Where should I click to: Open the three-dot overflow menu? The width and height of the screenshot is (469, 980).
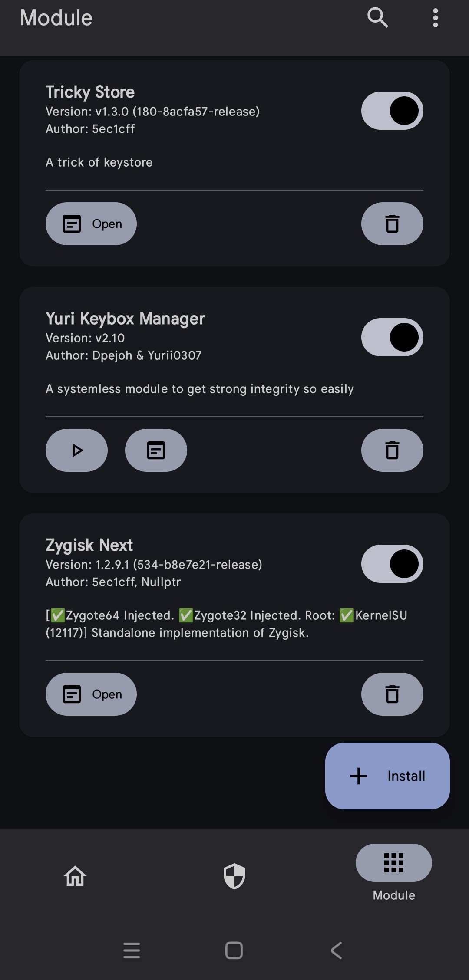tap(435, 18)
